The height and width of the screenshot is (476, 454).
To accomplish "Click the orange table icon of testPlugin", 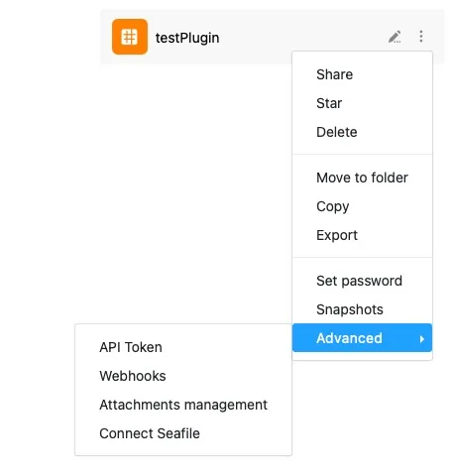I will pyautogui.click(x=130, y=37).
